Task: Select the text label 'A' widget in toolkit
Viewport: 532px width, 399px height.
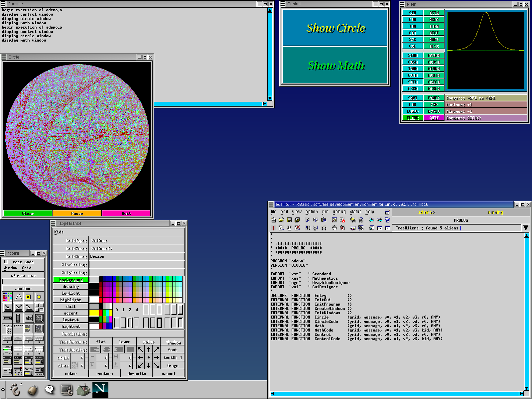Action: (x=18, y=297)
